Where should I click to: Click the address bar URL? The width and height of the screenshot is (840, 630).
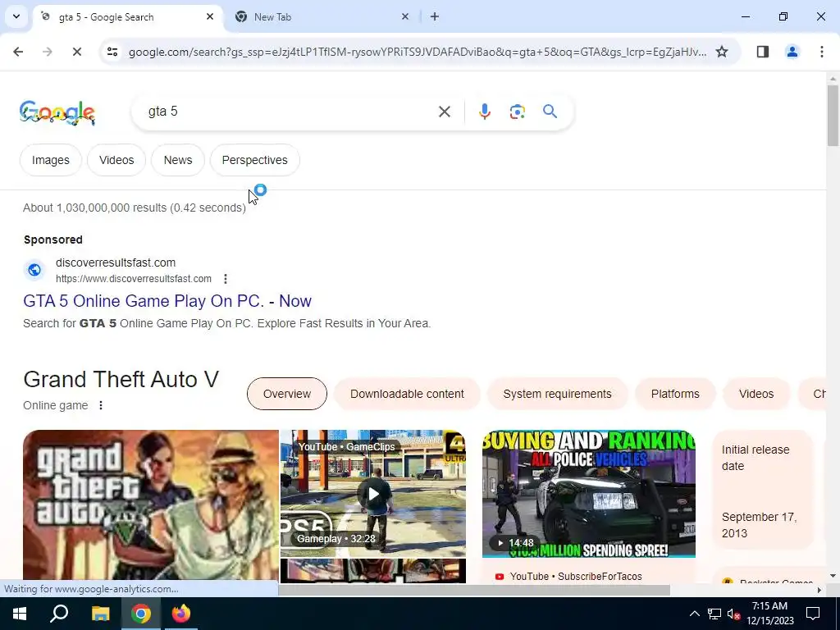coord(417,52)
